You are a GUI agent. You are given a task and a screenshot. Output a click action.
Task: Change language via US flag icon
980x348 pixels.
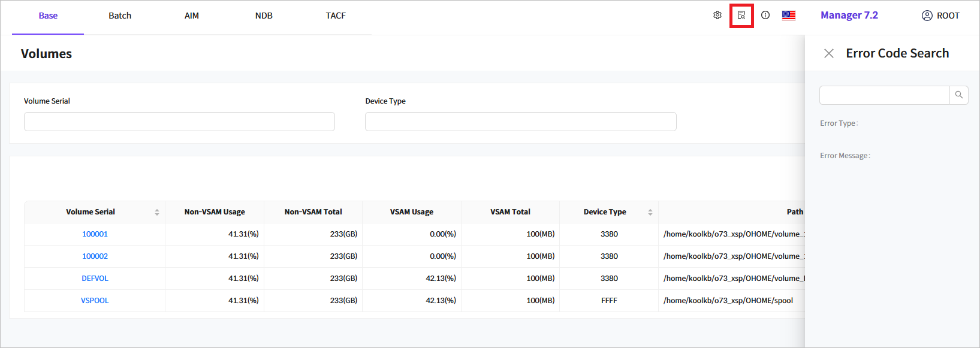point(789,16)
